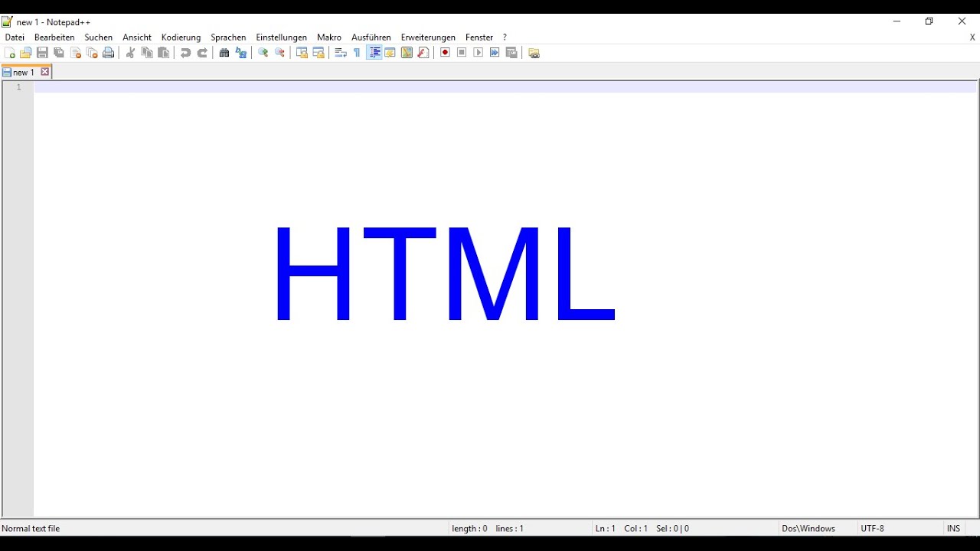Open the Kodierung menu

tap(181, 37)
